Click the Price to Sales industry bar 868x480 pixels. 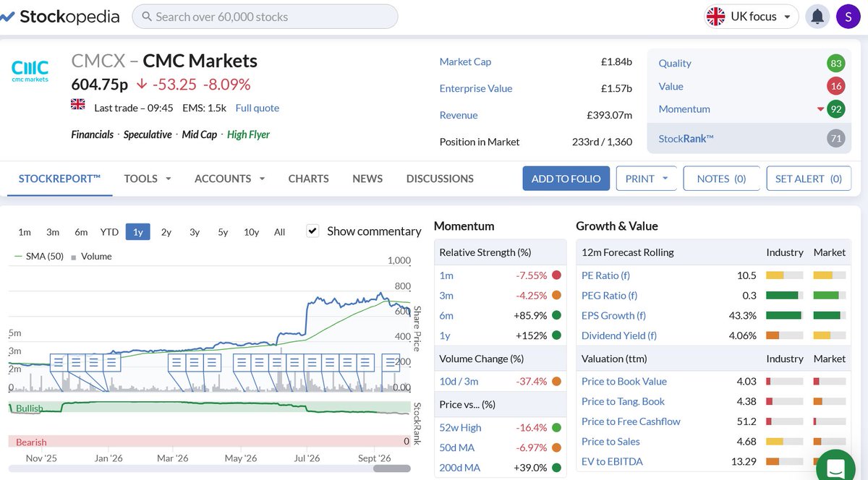[785, 442]
